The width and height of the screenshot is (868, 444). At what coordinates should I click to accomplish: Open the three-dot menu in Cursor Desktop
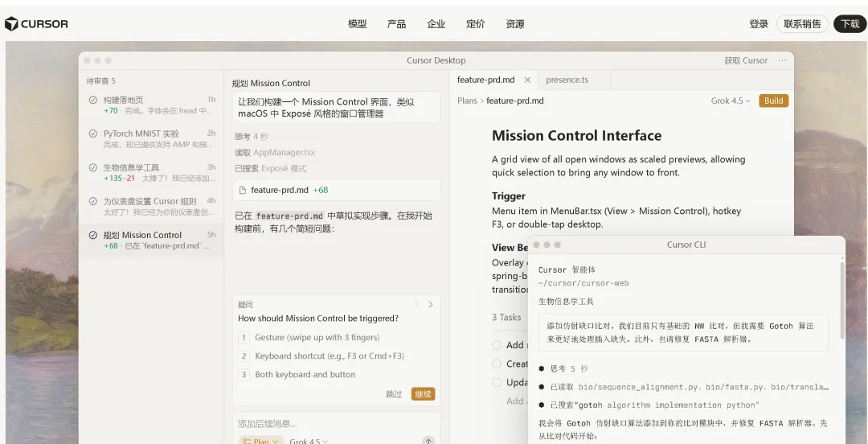pos(782,60)
